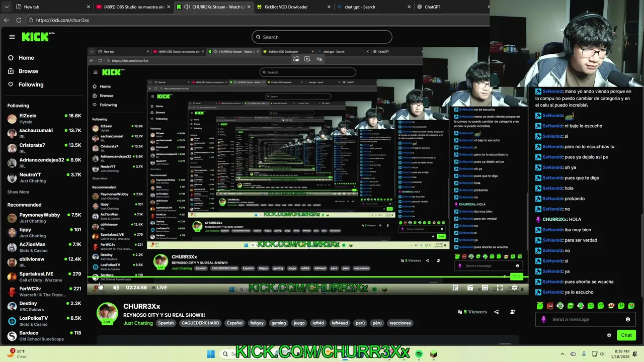Screen dimensions: 644x362
Task: Select the left4ead tag
Action: click(x=340, y=323)
